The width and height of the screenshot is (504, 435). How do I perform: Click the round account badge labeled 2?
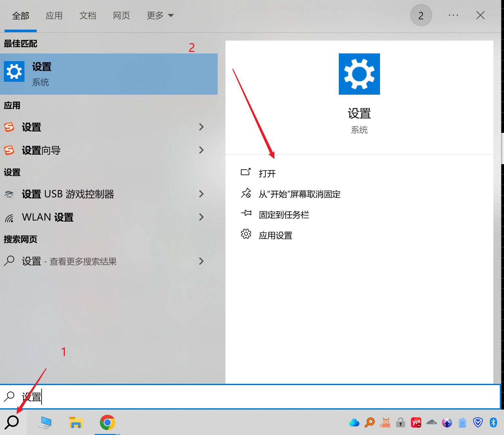[x=421, y=15]
